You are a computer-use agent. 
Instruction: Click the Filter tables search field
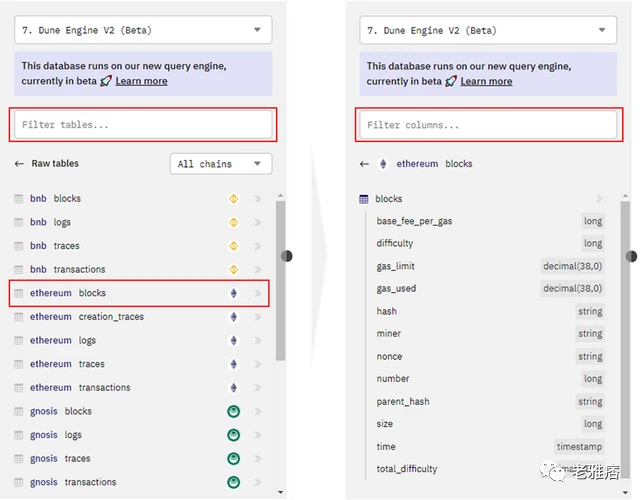pos(143,124)
